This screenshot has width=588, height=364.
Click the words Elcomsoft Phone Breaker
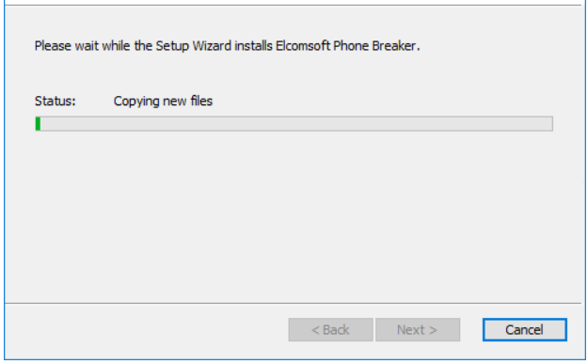345,46
